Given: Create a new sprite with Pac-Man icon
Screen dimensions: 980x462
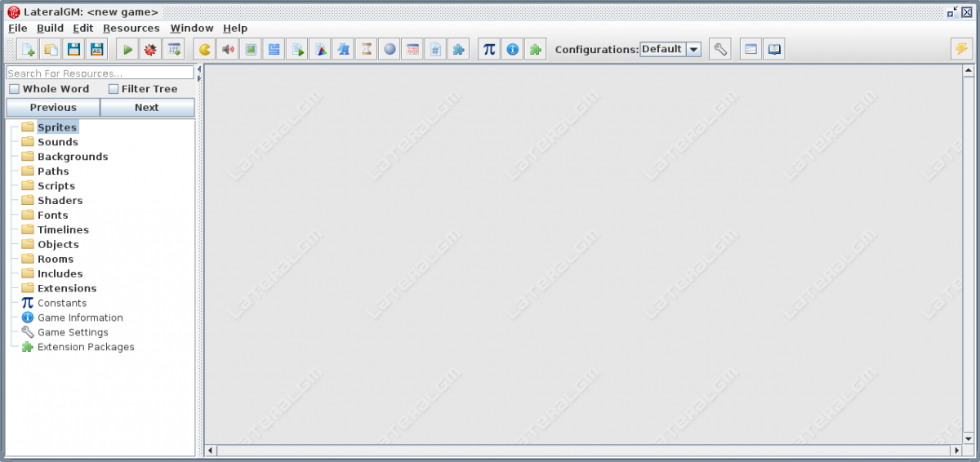Looking at the screenshot, I should coord(205,50).
